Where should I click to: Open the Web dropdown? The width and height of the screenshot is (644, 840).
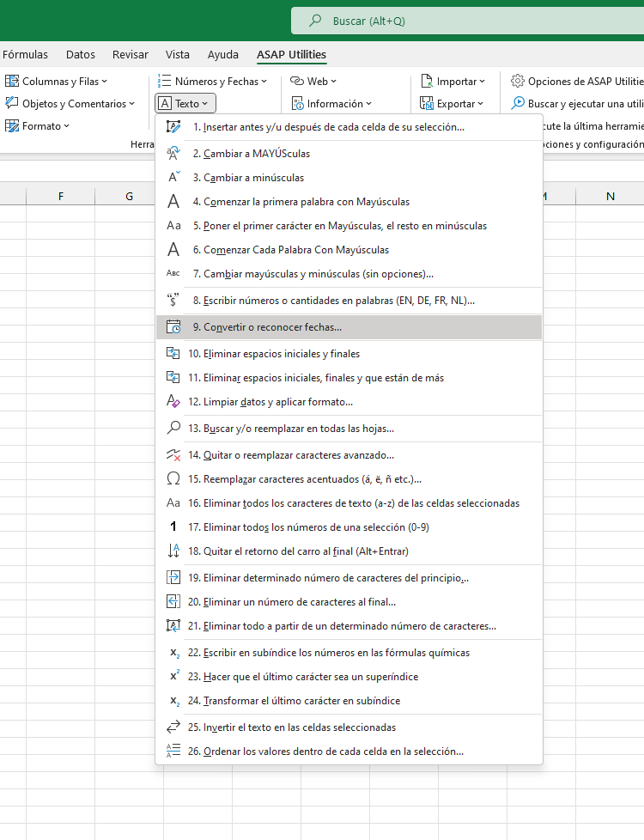pos(313,82)
